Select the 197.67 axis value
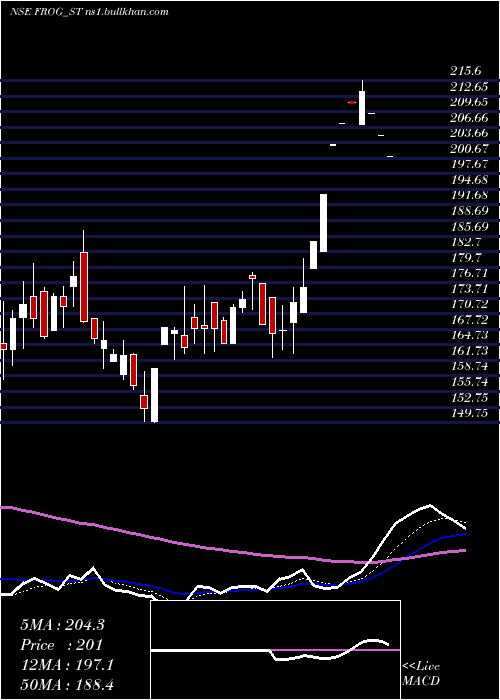500x700 pixels. [x=469, y=164]
